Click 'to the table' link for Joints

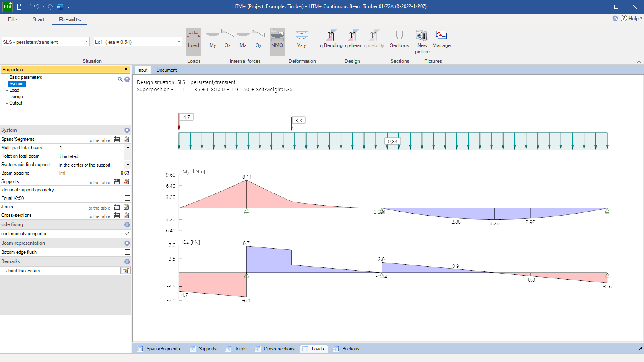coord(99,208)
